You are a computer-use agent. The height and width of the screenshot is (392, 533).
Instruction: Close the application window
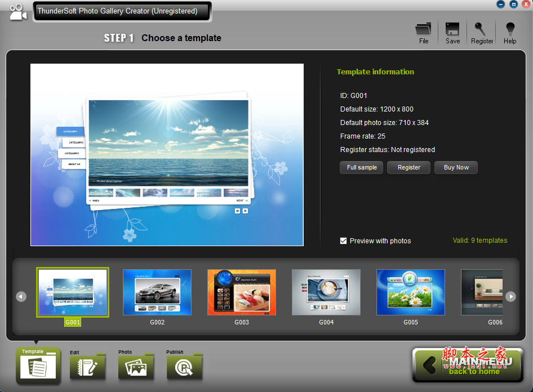tap(527, 5)
